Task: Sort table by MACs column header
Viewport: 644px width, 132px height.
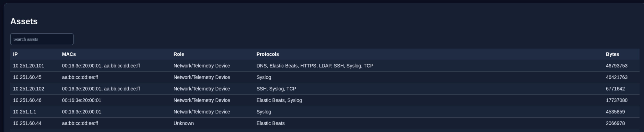Action: click(69, 54)
